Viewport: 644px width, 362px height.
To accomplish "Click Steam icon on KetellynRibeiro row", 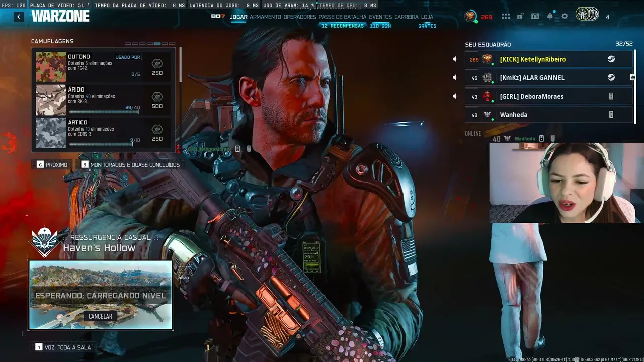I will (x=611, y=59).
